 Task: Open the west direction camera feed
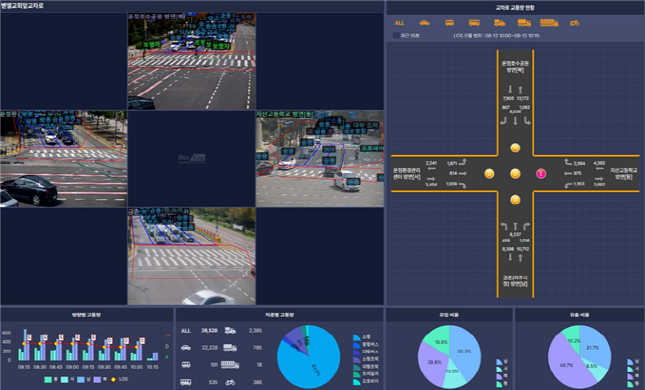(63, 159)
